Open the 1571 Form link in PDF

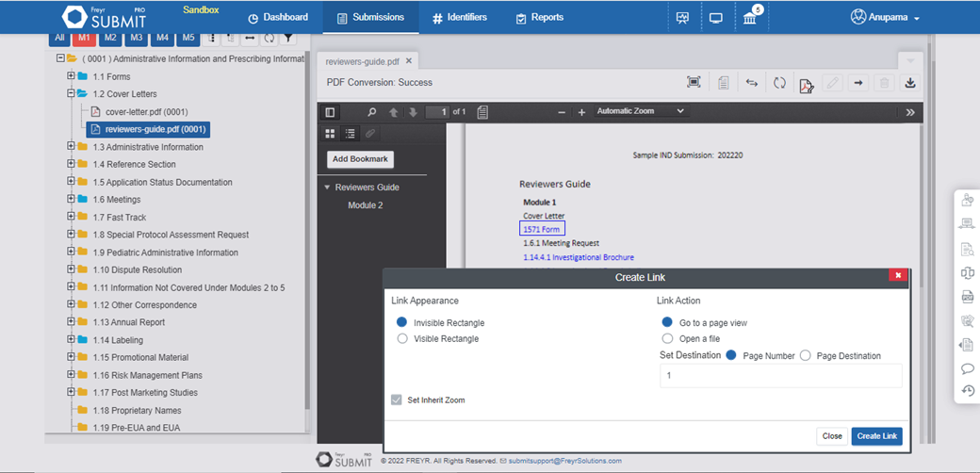542,229
